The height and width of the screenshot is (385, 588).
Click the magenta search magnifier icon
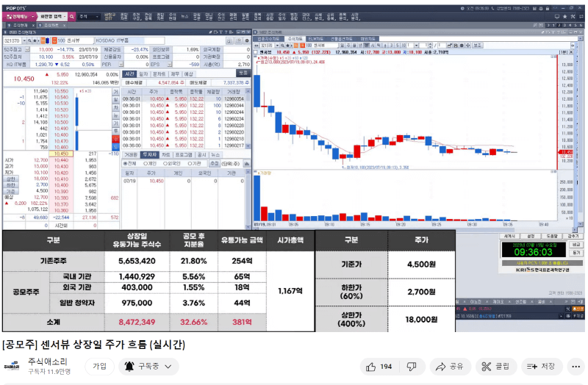(71, 16)
